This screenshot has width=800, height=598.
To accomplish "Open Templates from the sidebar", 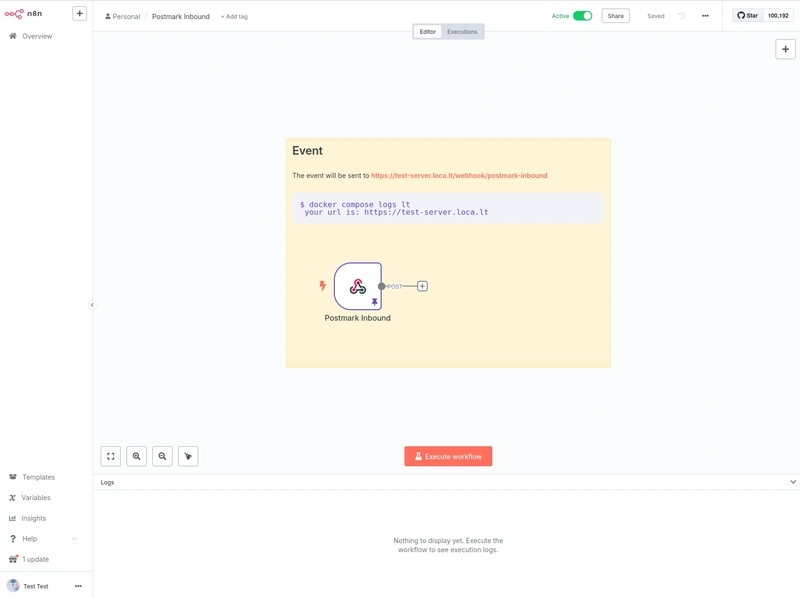I will [38, 477].
